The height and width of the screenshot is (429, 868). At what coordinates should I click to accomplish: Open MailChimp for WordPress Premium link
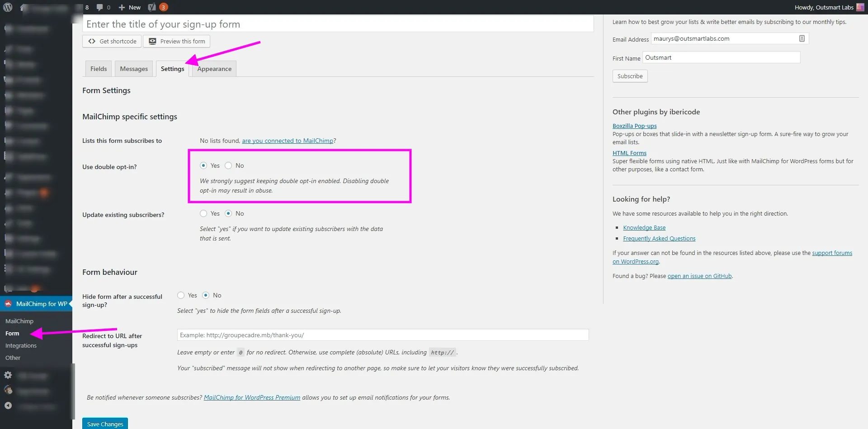(x=252, y=397)
